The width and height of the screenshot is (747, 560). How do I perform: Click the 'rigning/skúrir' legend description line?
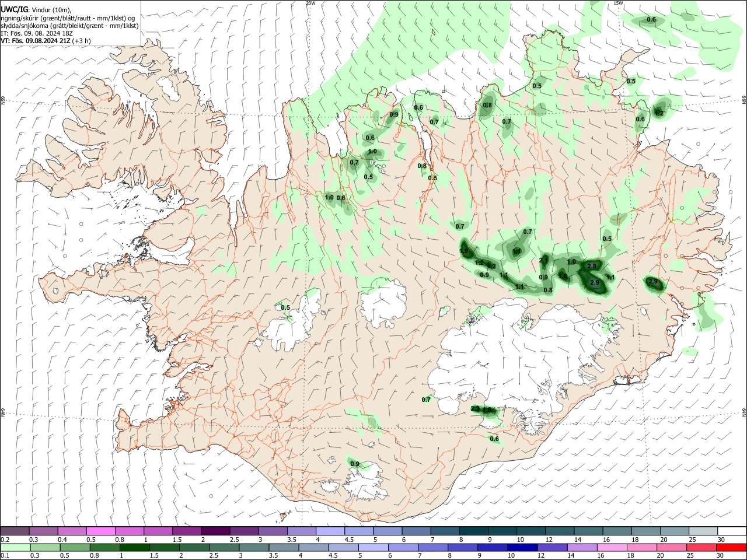[x=68, y=17]
